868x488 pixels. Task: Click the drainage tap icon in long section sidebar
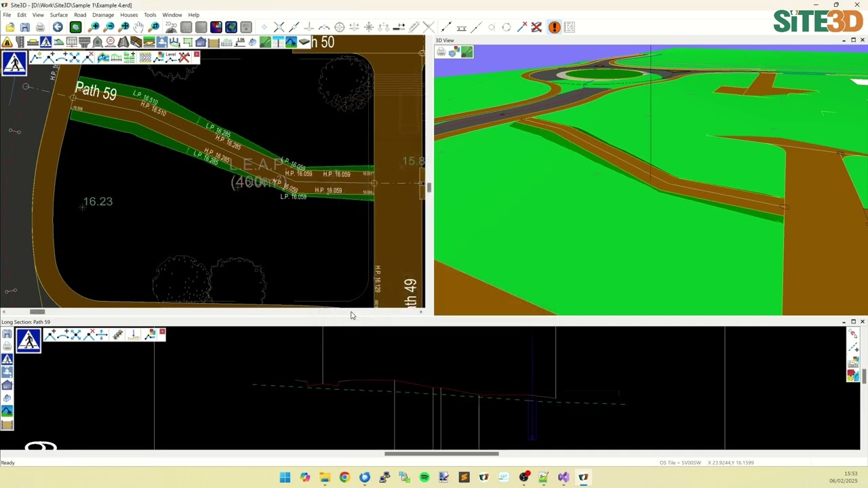coord(7,372)
